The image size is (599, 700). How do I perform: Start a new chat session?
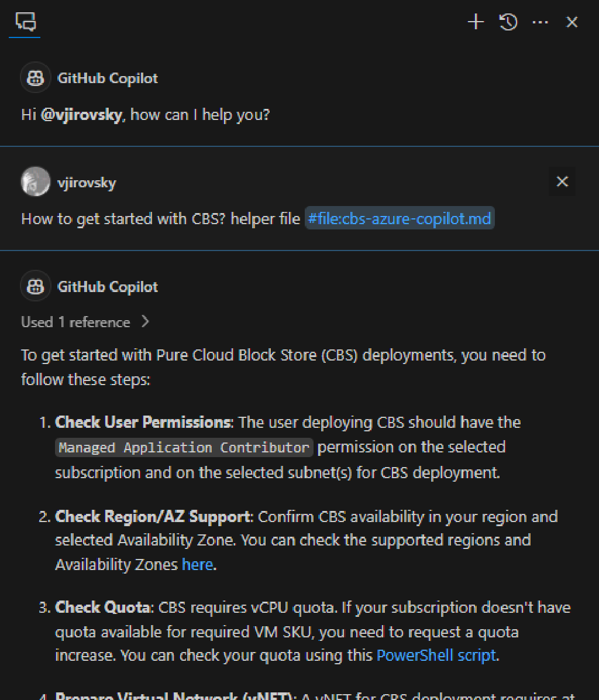tap(475, 22)
